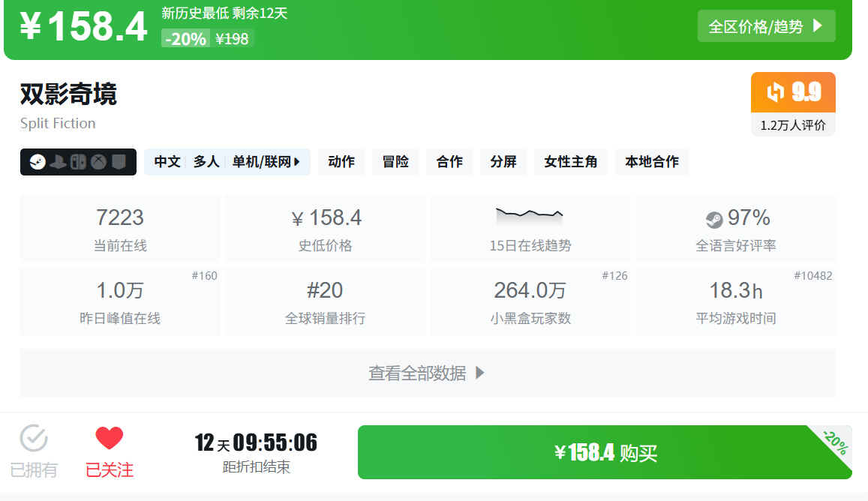868x501 pixels.
Task: Open the 分屏 genre tag
Action: tap(503, 162)
